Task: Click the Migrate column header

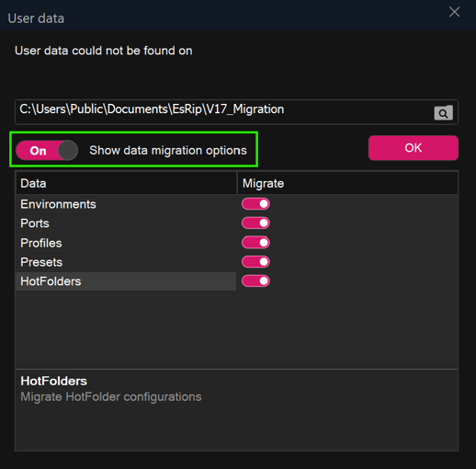Action: click(347, 183)
